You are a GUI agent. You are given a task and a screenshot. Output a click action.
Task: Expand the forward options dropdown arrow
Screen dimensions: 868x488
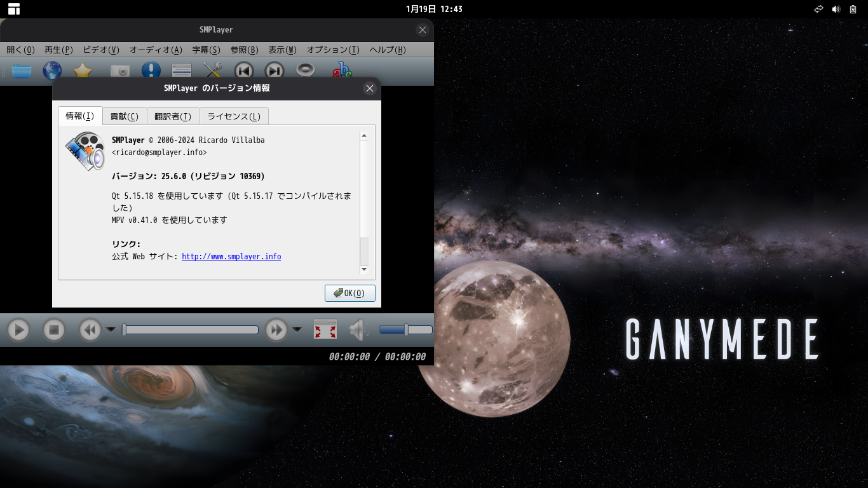click(x=297, y=330)
